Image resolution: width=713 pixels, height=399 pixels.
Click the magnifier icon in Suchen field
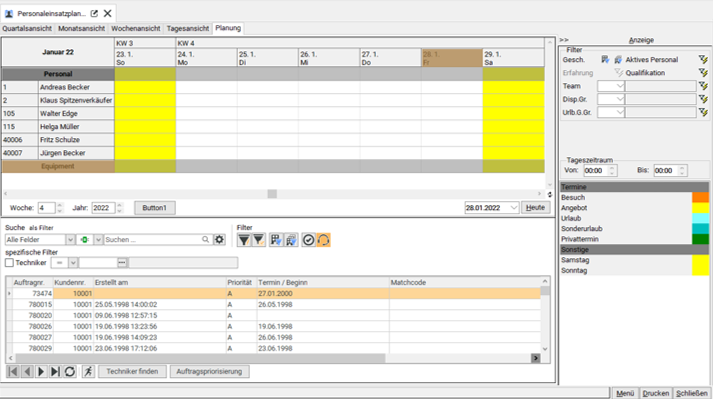coord(206,239)
